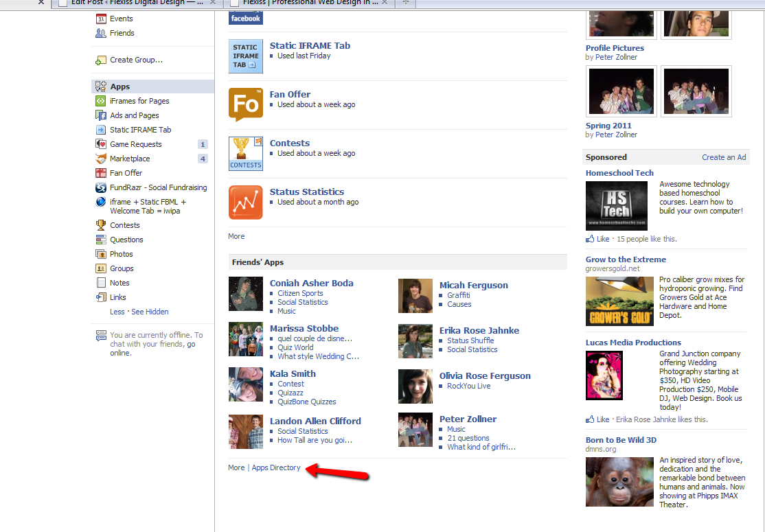Click the FundRazr icon in sidebar

pos(101,187)
